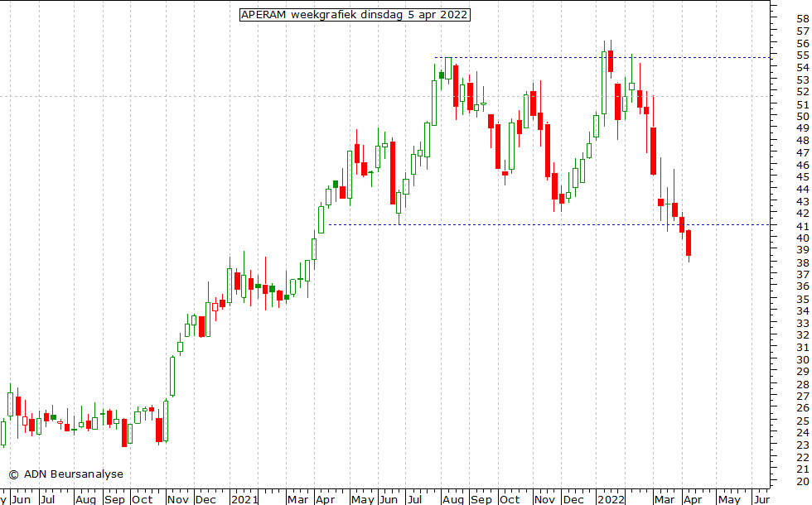Screen dimensions: 812x505
Task: Select the Mar label right after 2021
Action: [x=297, y=499]
